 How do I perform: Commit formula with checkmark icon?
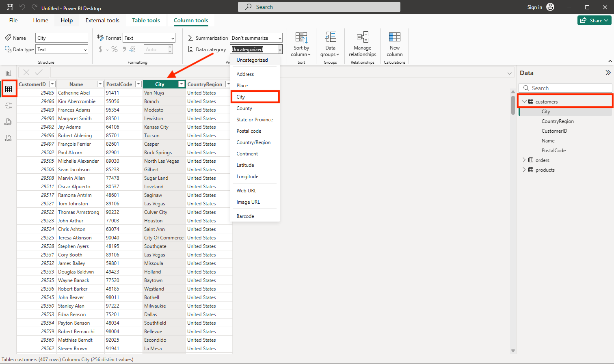[x=39, y=72]
